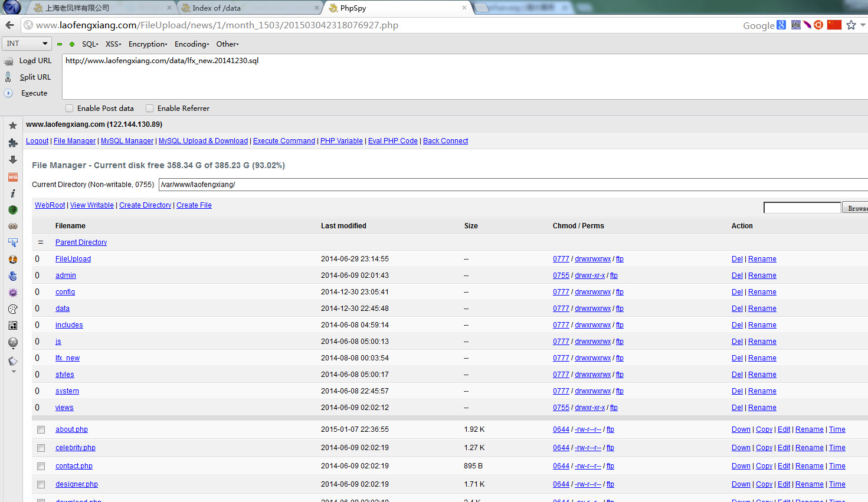Open Execute Command in the PhpSpy menu
The image size is (868, 502).
point(284,141)
